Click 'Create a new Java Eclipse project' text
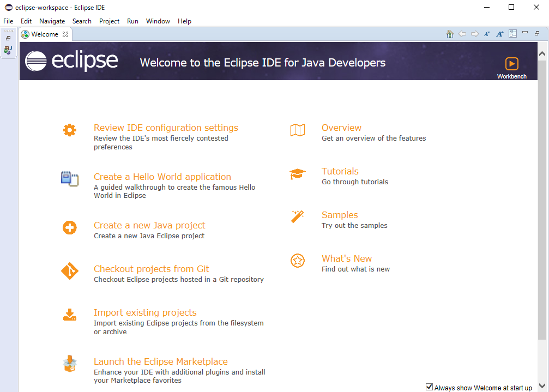Viewport: 549px width, 392px height. (149, 236)
